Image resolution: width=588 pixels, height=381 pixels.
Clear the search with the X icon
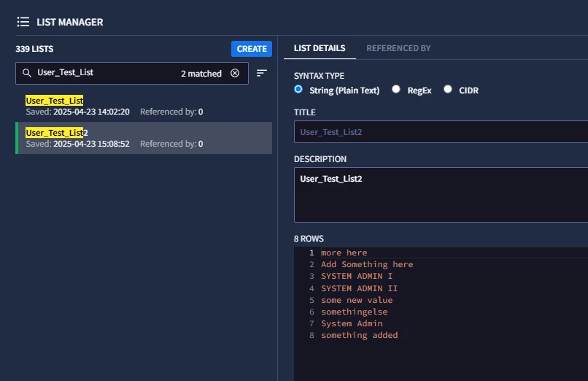[235, 73]
